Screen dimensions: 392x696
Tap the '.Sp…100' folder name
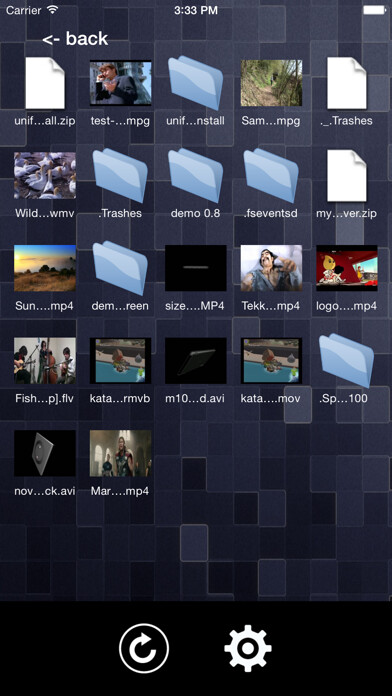click(x=343, y=398)
